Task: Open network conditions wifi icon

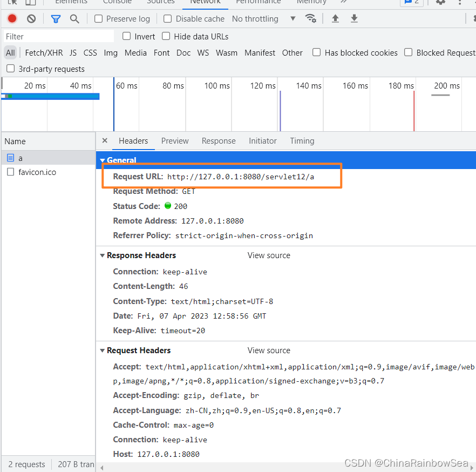Action: click(x=310, y=18)
